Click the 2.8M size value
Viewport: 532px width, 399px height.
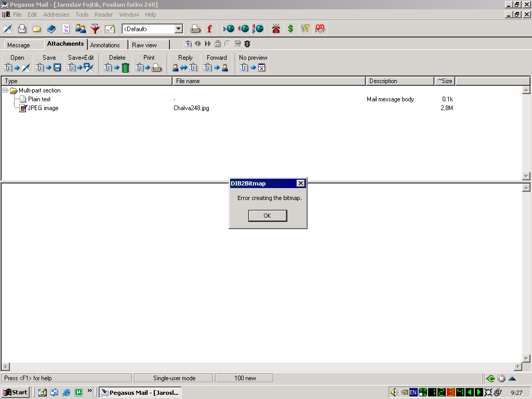point(447,108)
